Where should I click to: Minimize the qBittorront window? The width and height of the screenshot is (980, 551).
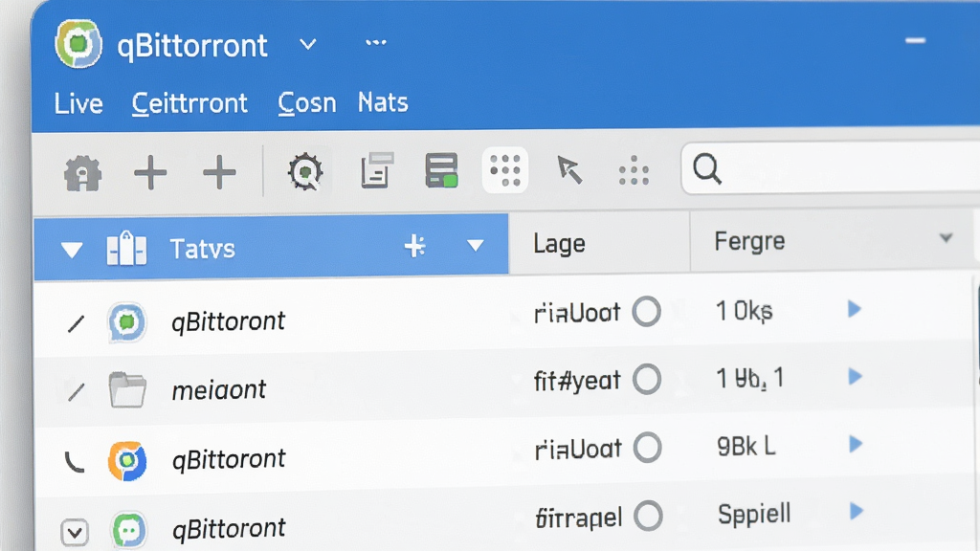coord(915,40)
